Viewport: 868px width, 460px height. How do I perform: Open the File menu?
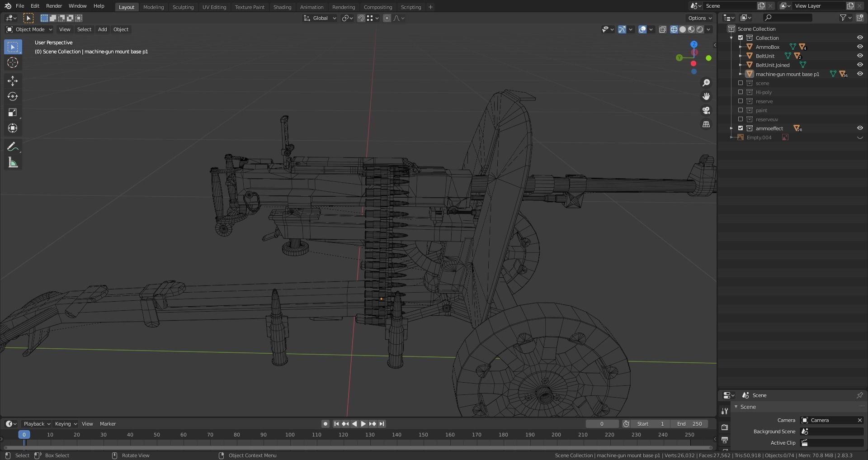tap(20, 6)
